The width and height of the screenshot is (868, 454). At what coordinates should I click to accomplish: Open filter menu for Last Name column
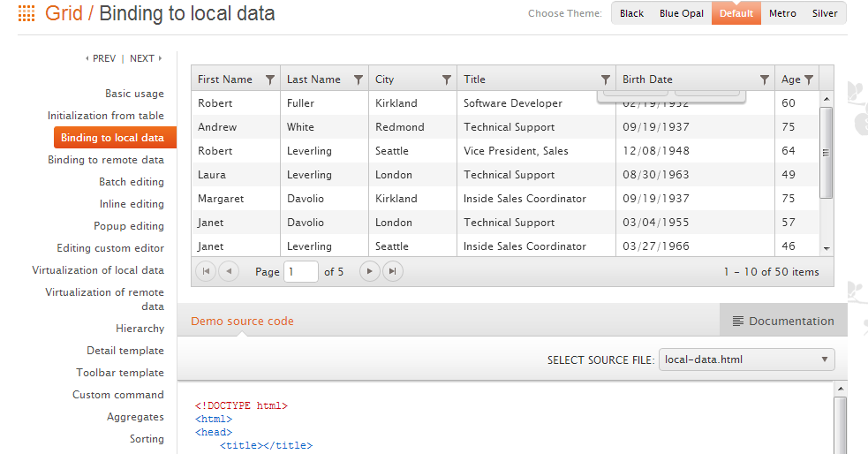[359, 79]
